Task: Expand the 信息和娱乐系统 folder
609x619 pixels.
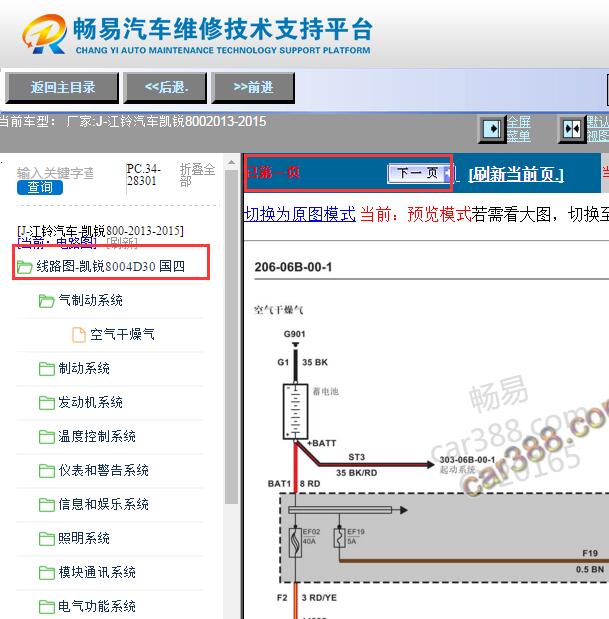Action: click(103, 505)
